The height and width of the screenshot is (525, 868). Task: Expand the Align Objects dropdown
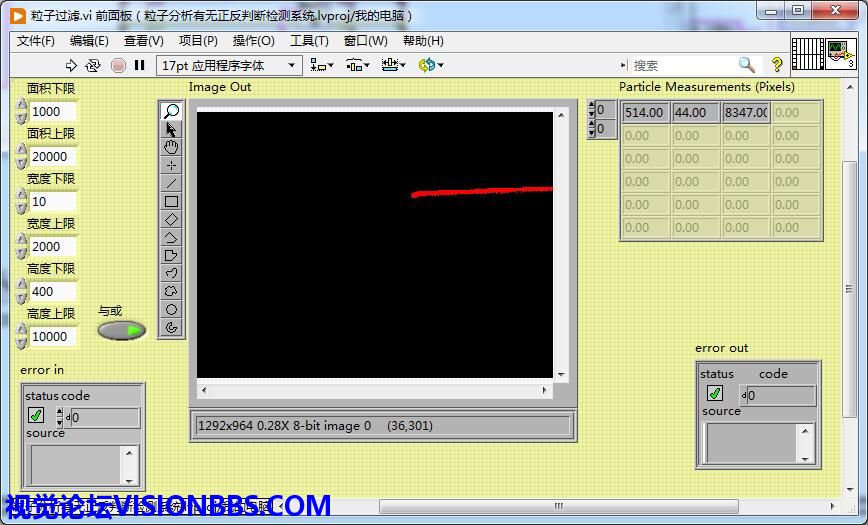(x=322, y=65)
